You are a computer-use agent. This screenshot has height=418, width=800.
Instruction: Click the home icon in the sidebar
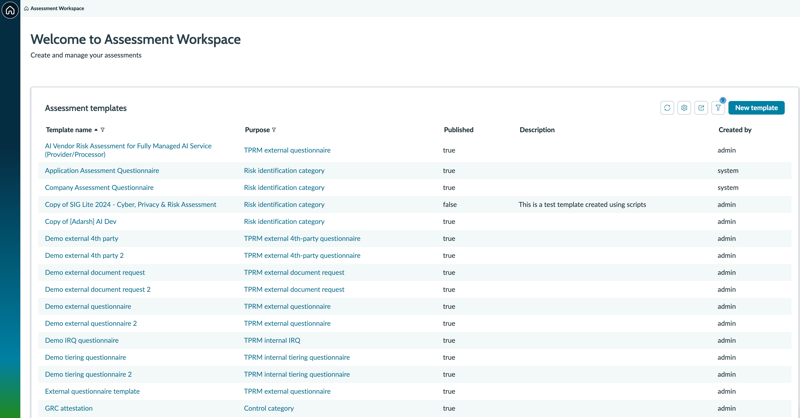tap(10, 10)
